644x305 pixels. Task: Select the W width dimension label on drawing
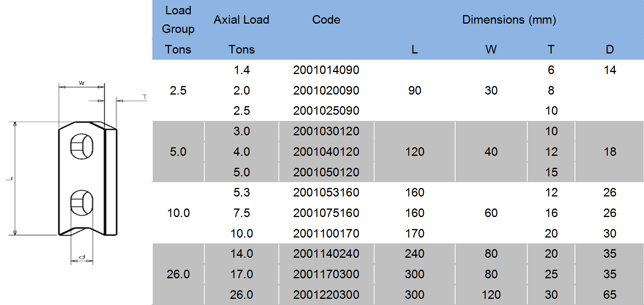pyautogui.click(x=81, y=83)
